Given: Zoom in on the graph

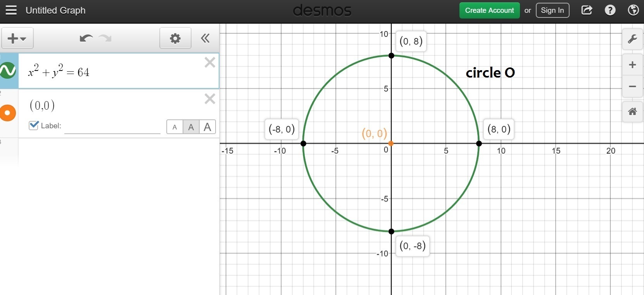Looking at the screenshot, I should tap(632, 65).
